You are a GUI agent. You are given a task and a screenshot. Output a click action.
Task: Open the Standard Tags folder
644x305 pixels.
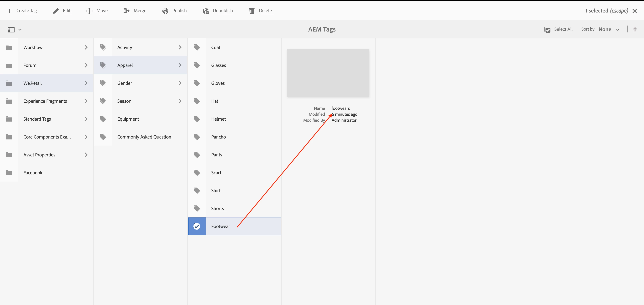coord(37,119)
